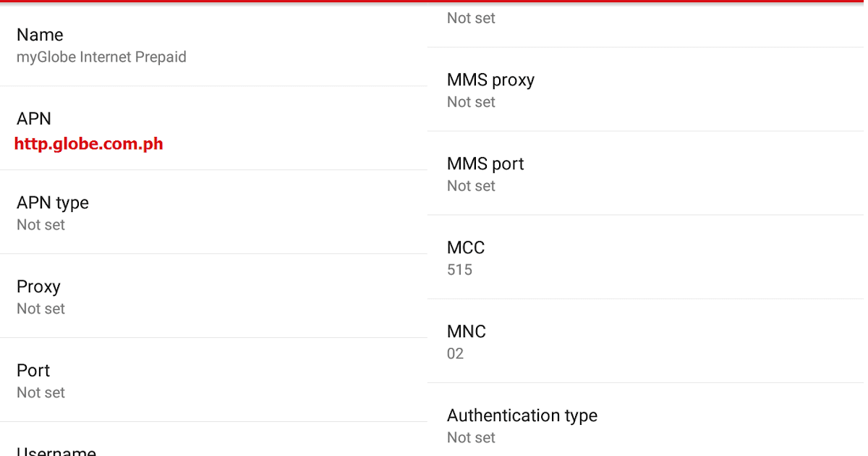The image size is (868, 456).
Task: Select the Username field at the bottom left
Action: [x=56, y=449]
